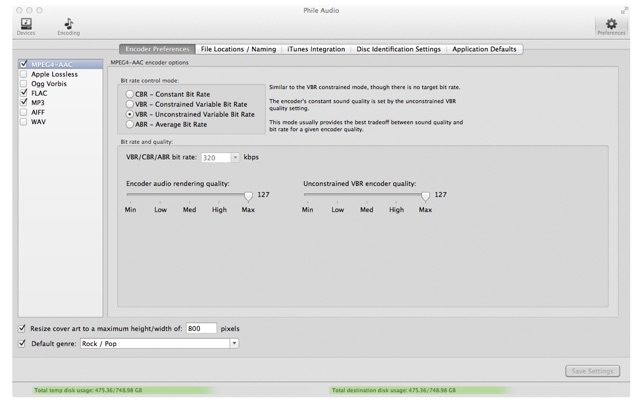Open the Devices toolbar icon
The width and height of the screenshot is (643, 402).
pyautogui.click(x=26, y=26)
